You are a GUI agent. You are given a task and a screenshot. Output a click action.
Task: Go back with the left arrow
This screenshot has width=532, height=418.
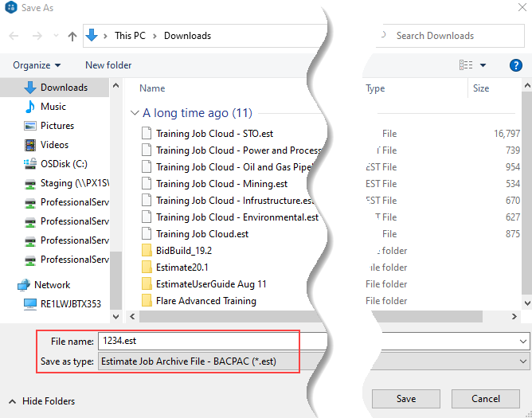tap(14, 36)
